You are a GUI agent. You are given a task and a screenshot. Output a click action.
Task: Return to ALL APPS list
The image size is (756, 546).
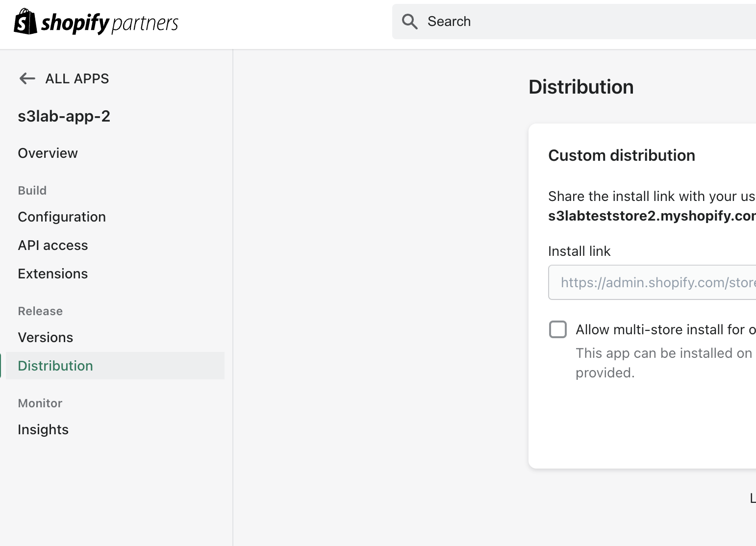[x=77, y=78]
